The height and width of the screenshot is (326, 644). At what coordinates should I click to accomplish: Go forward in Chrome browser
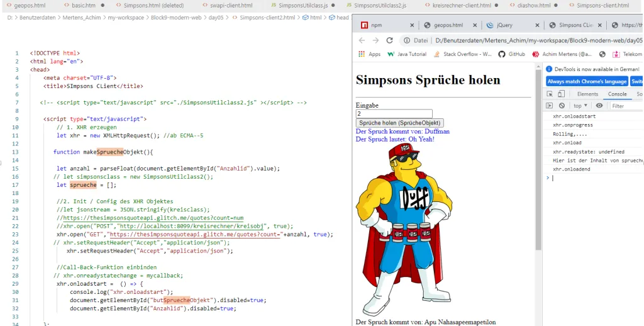coord(375,40)
